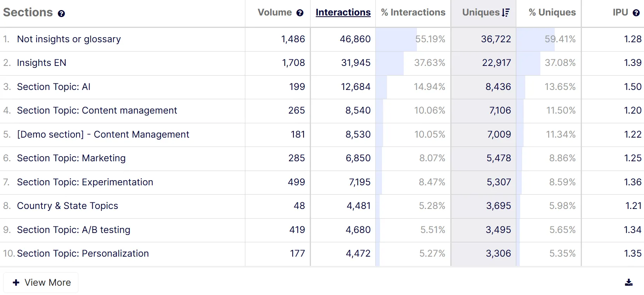This screenshot has width=644, height=295.
Task: Select Country & State Topics row
Action: (68, 206)
